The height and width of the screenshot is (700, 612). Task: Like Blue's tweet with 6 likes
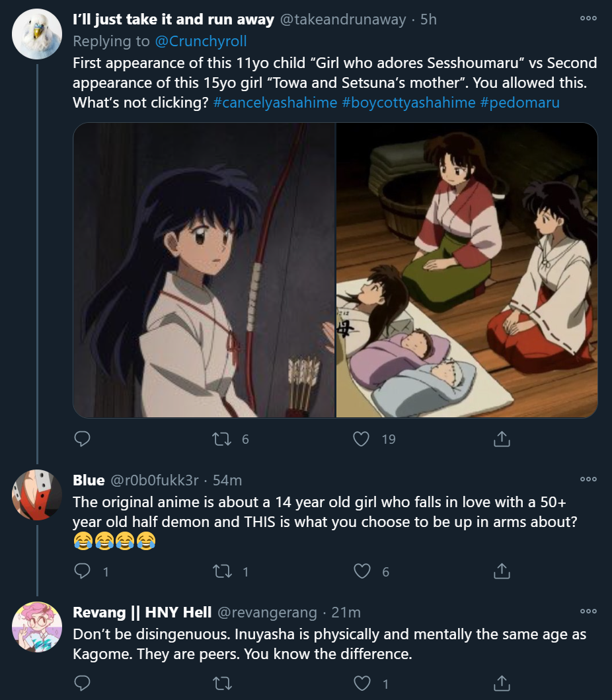(362, 571)
